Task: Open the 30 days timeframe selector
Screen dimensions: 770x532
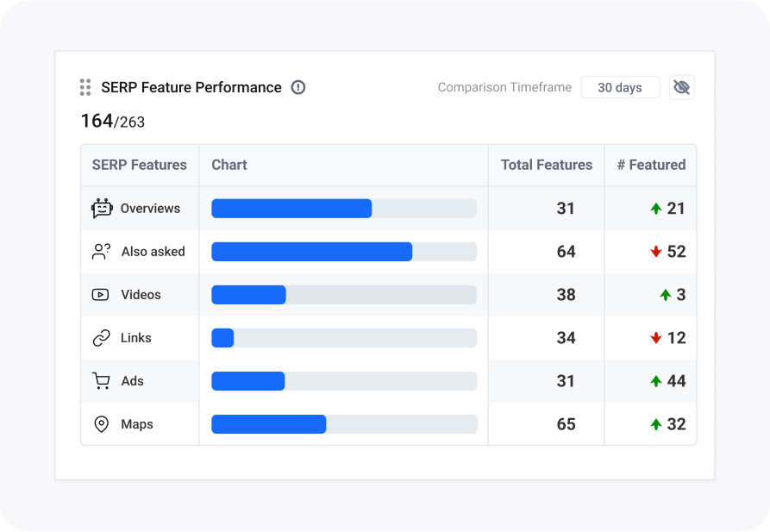Action: [x=620, y=87]
